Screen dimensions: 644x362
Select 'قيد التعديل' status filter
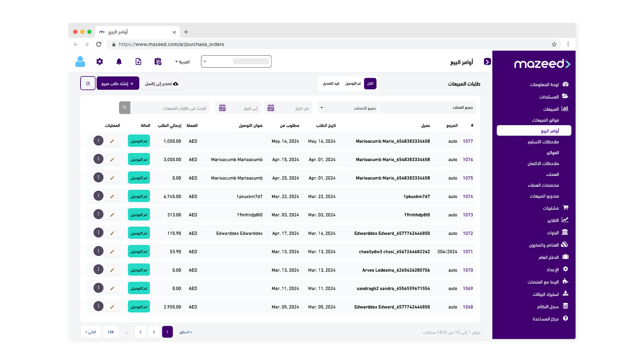pos(331,83)
